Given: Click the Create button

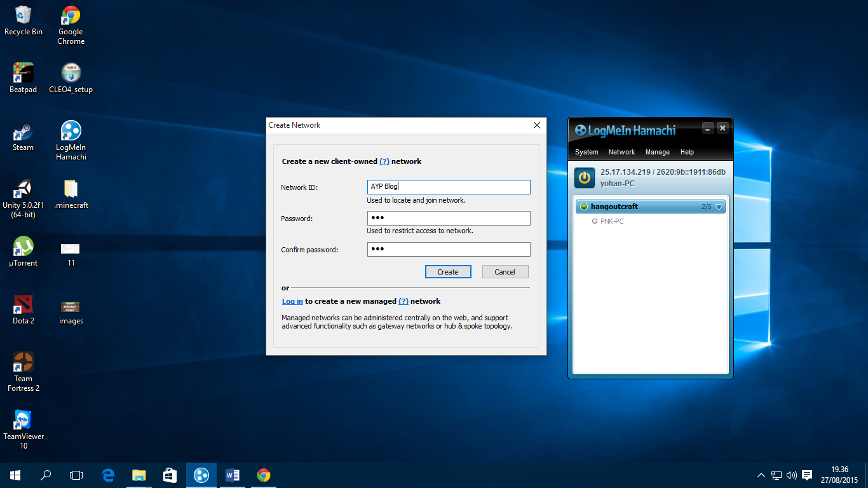Looking at the screenshot, I should point(447,272).
